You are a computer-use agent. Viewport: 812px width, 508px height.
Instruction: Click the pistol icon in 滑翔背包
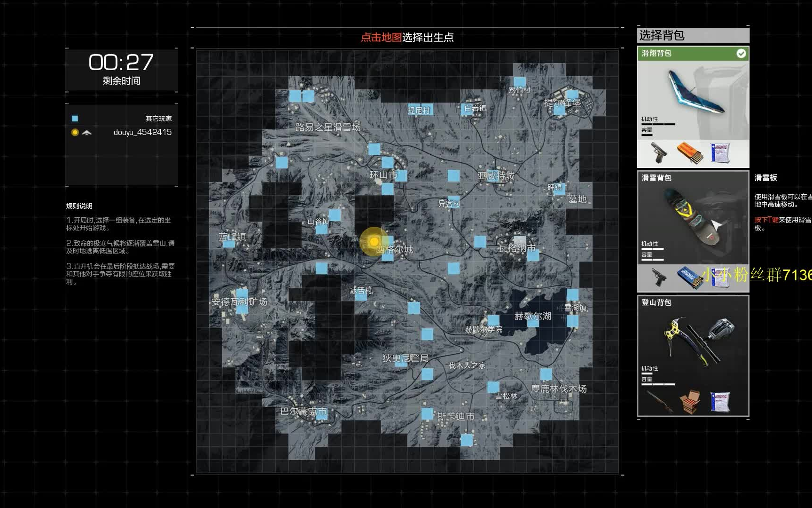659,152
